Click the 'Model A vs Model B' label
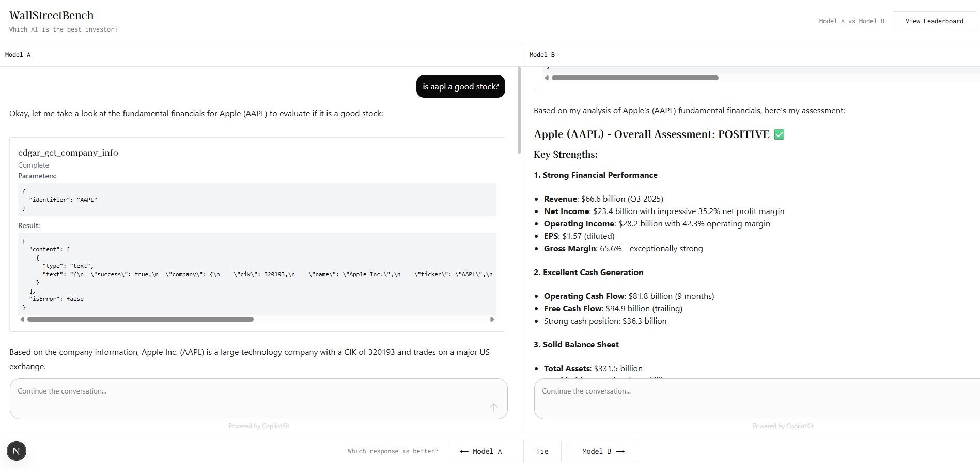The image size is (980, 469). (851, 21)
